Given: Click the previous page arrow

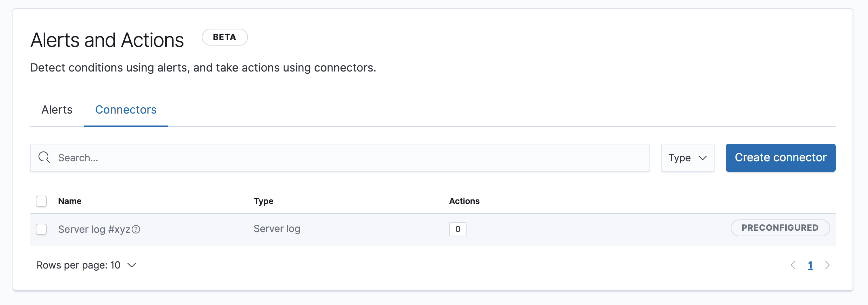Looking at the screenshot, I should 793,265.
